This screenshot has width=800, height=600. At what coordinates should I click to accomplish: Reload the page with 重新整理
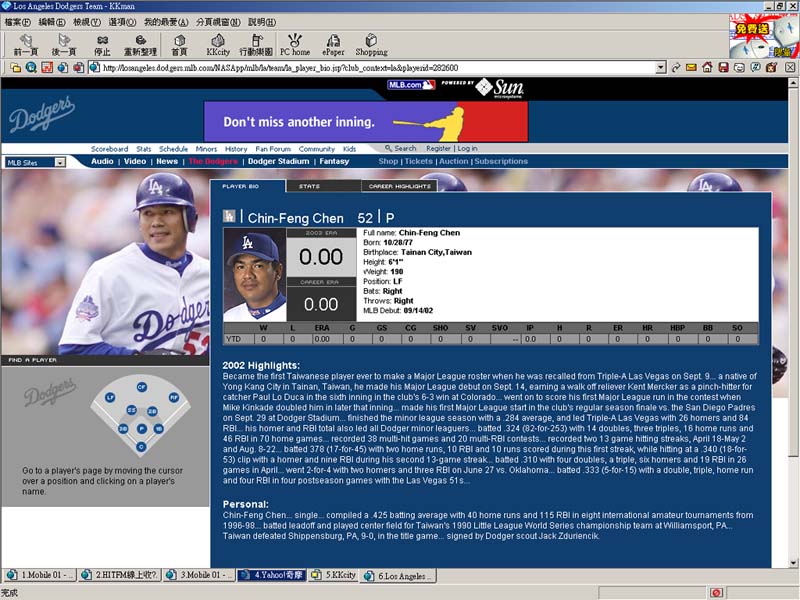(x=140, y=45)
